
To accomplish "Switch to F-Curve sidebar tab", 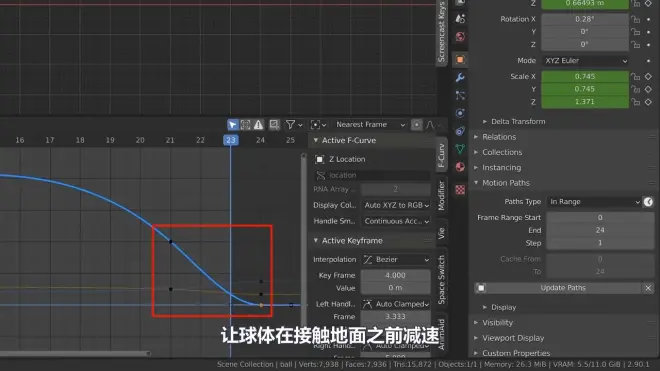I will [441, 155].
